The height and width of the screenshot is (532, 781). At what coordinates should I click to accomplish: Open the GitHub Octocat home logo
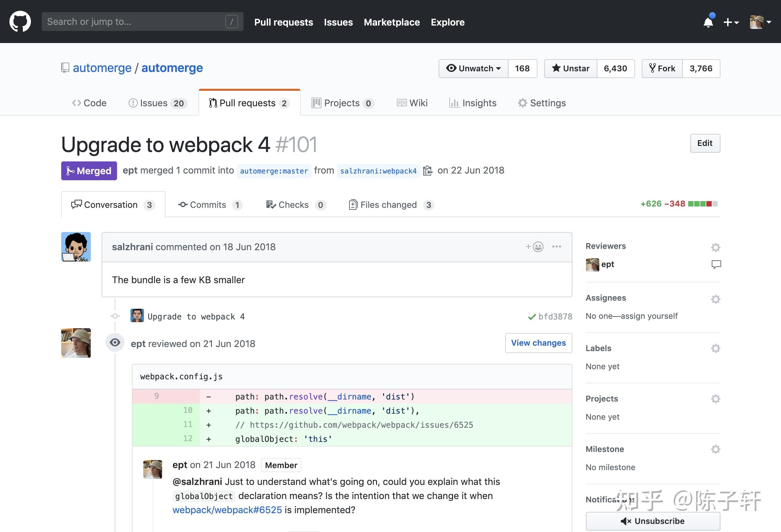(x=20, y=22)
